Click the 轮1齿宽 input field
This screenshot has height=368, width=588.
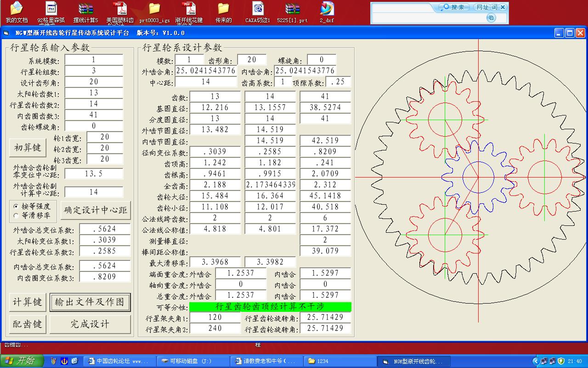point(105,137)
